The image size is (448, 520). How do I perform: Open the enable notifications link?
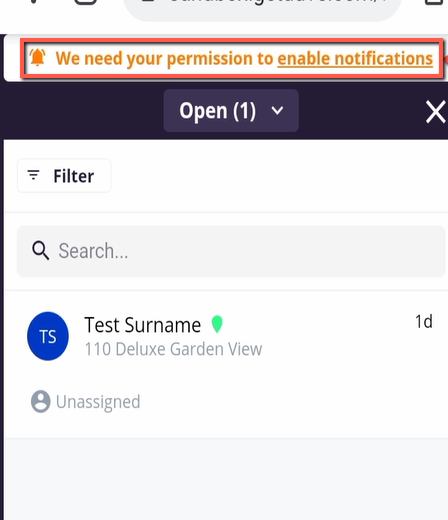tap(355, 59)
